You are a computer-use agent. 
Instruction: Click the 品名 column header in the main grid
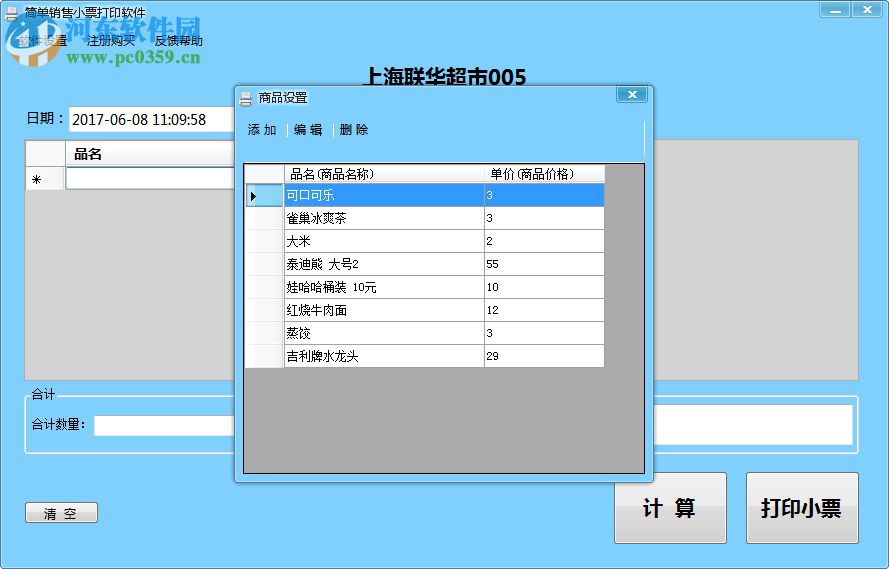150,154
